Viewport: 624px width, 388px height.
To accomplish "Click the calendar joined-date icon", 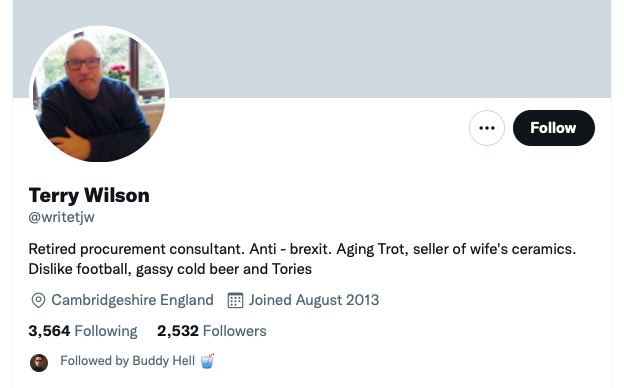I will pos(235,300).
